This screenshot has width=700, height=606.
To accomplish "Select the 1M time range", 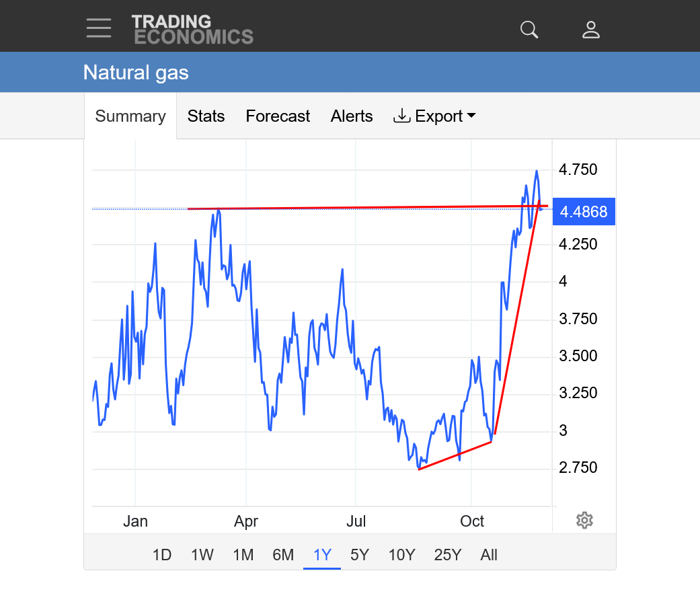I will (243, 555).
